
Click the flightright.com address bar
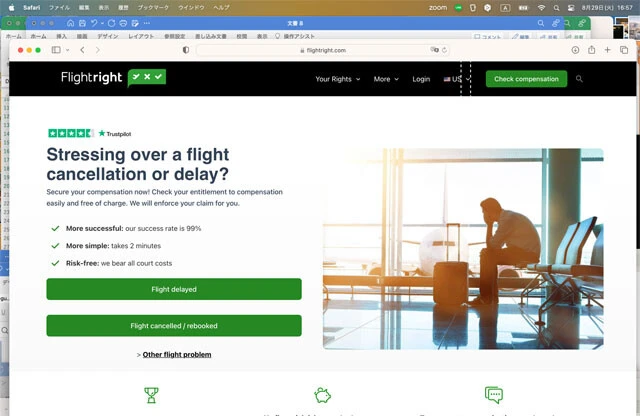click(322, 50)
